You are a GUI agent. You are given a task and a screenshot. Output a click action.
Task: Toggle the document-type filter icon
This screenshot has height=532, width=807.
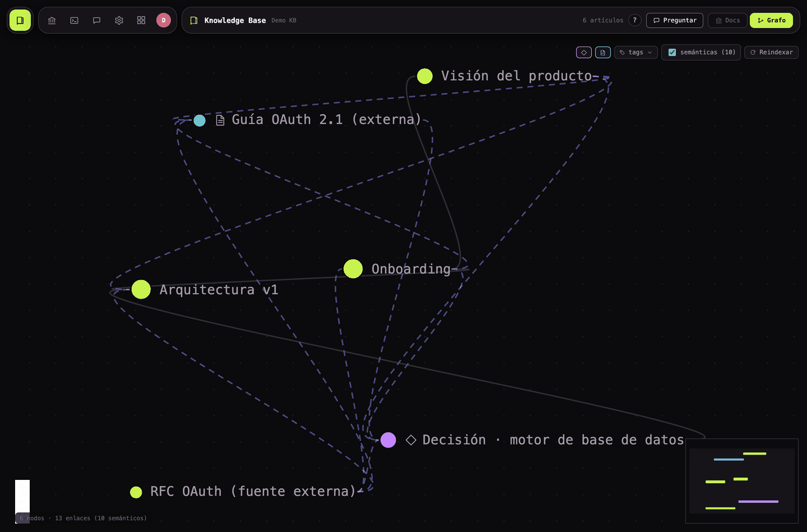(603, 52)
